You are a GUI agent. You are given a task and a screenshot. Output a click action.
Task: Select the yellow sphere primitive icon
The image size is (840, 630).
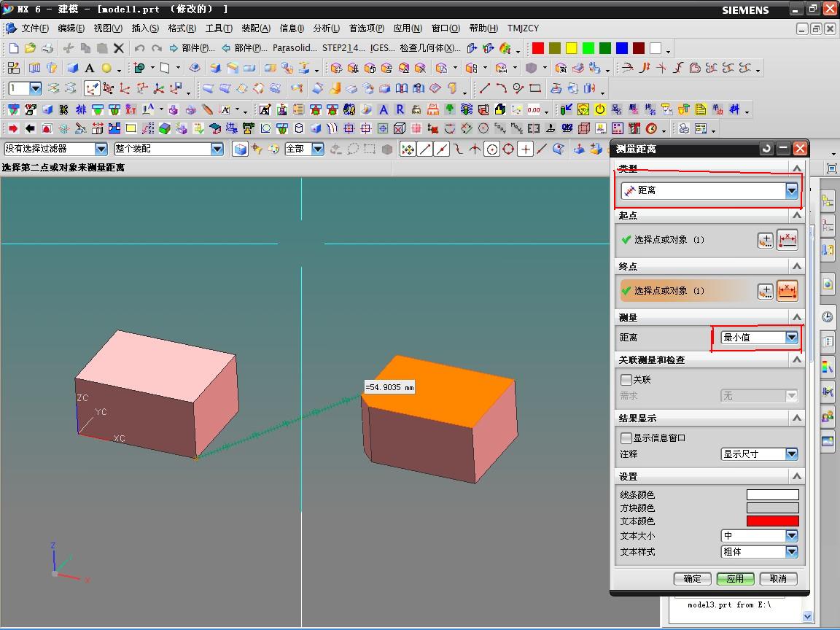click(x=106, y=68)
